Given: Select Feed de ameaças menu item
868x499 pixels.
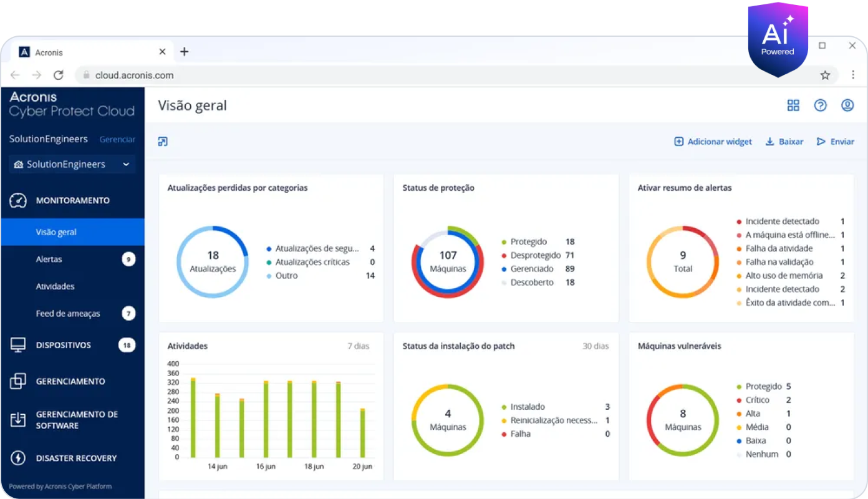Looking at the screenshot, I should (x=68, y=314).
